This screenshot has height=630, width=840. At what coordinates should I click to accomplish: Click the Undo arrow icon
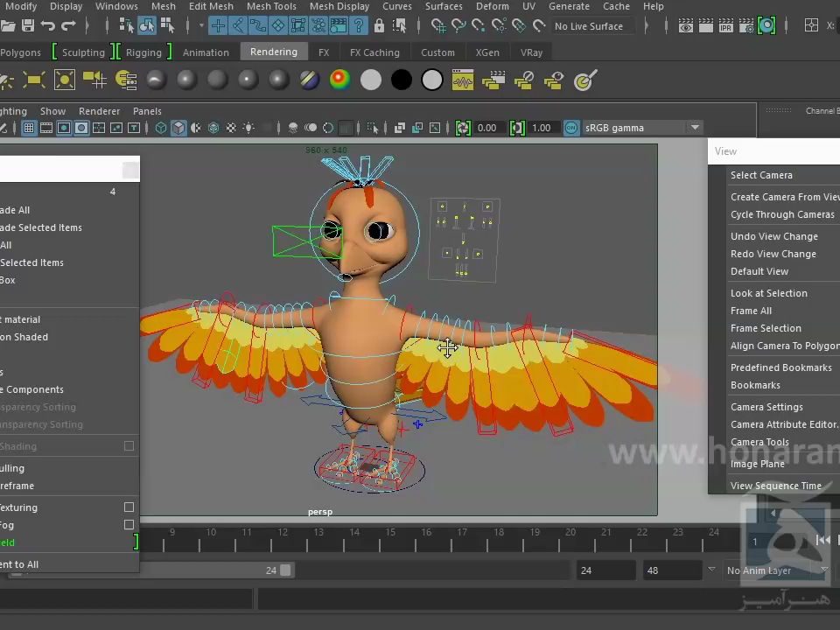click(x=49, y=26)
